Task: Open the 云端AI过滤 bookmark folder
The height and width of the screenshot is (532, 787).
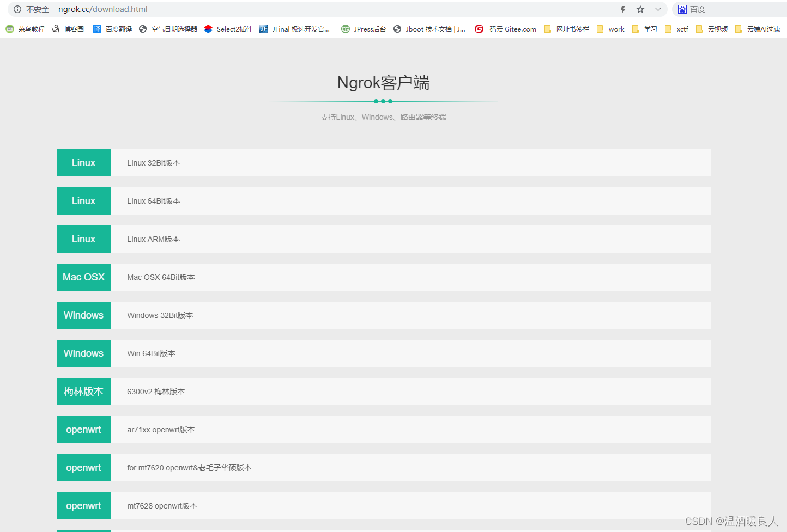Action: pyautogui.click(x=757, y=29)
